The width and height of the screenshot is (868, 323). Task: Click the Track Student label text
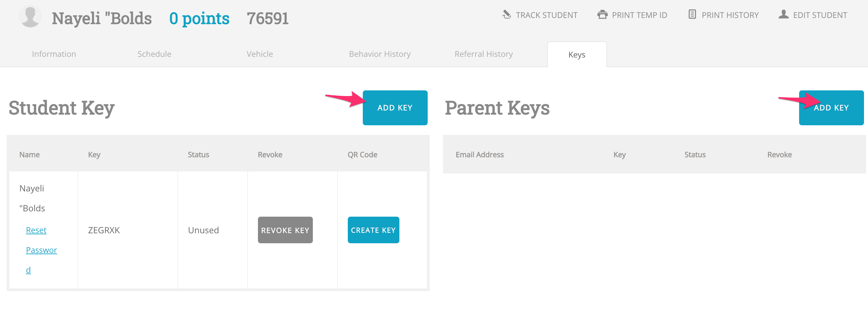coord(546,15)
